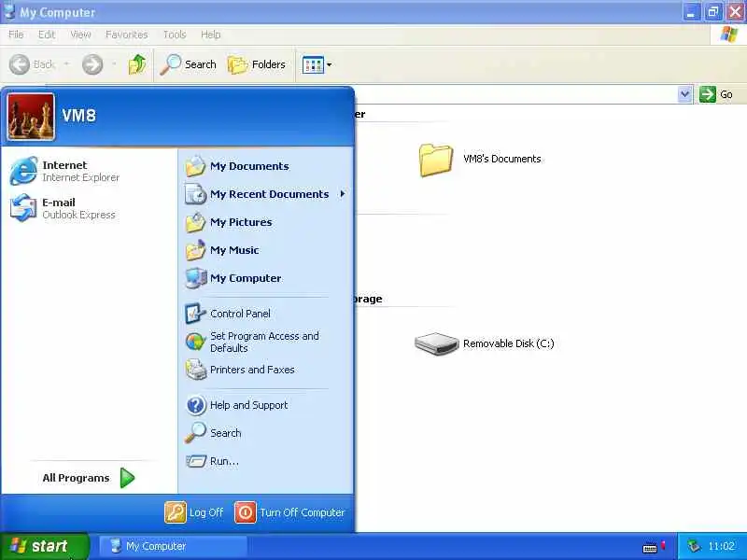Click the VM8 user picture

coord(31,117)
